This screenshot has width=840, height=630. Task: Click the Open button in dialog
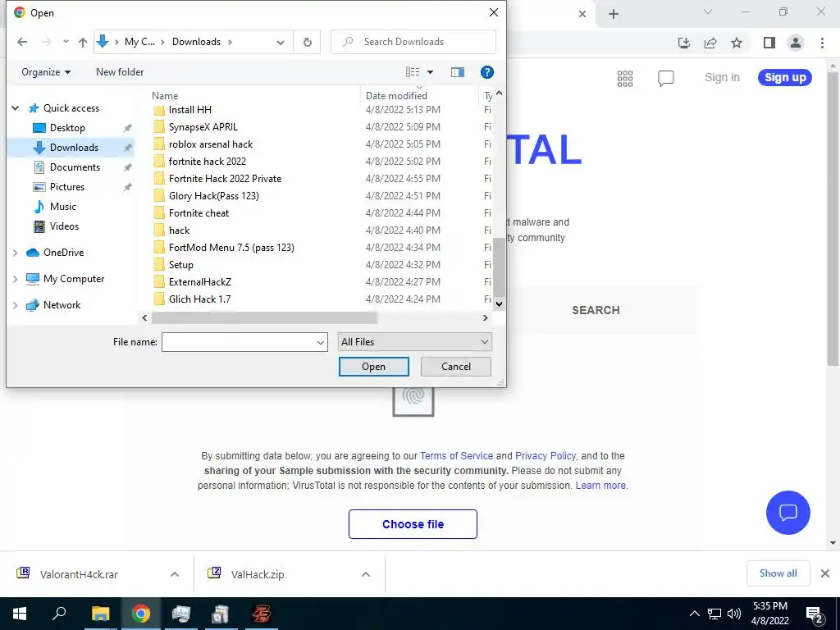pyautogui.click(x=373, y=367)
